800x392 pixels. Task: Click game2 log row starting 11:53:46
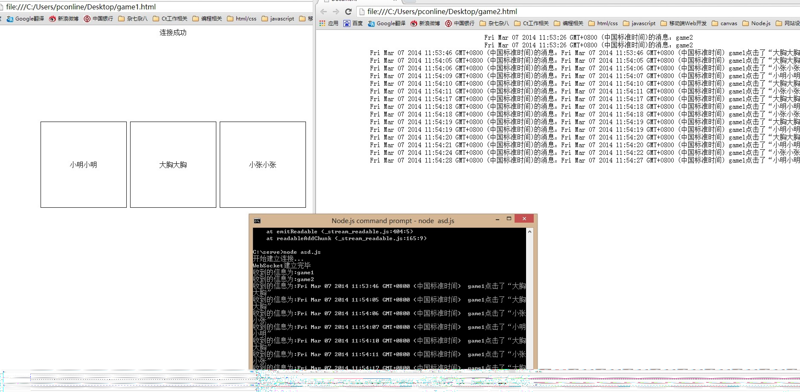coord(585,53)
